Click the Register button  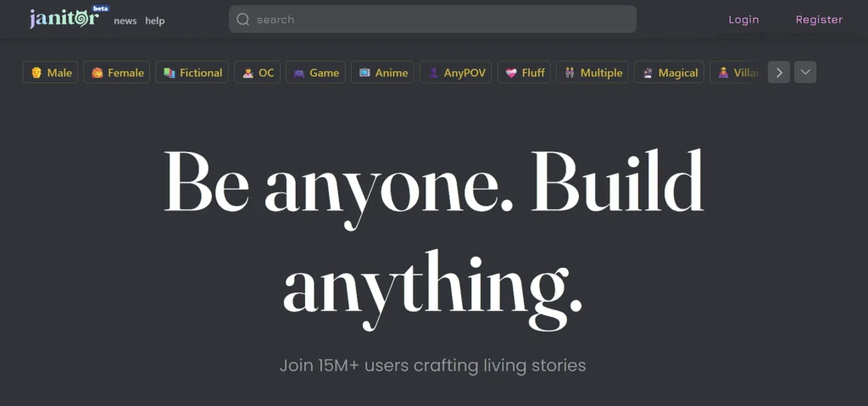click(x=820, y=19)
